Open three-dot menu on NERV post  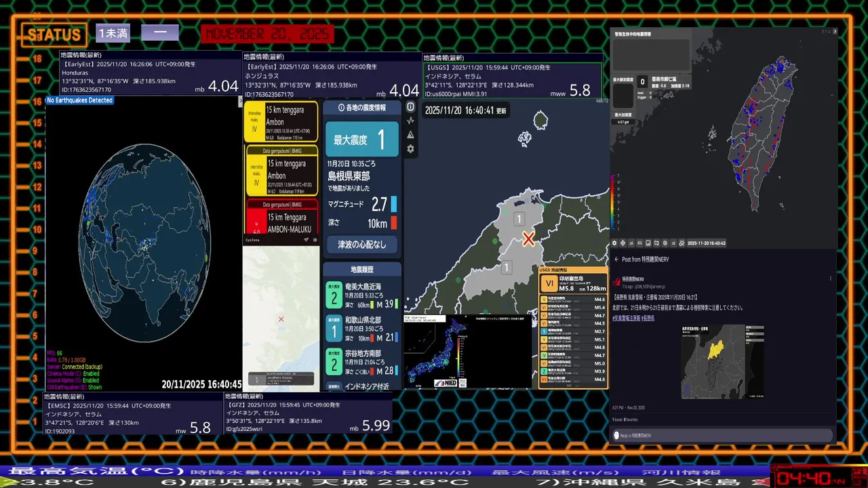point(831,279)
